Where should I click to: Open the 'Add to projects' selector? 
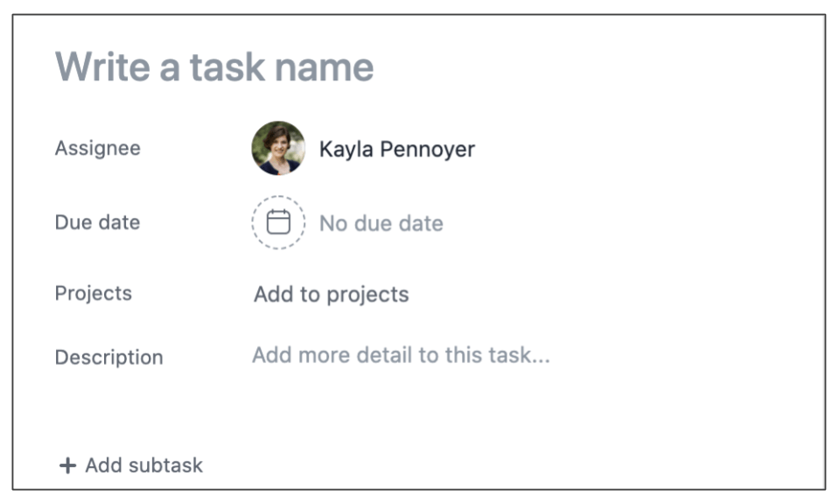coord(331,295)
